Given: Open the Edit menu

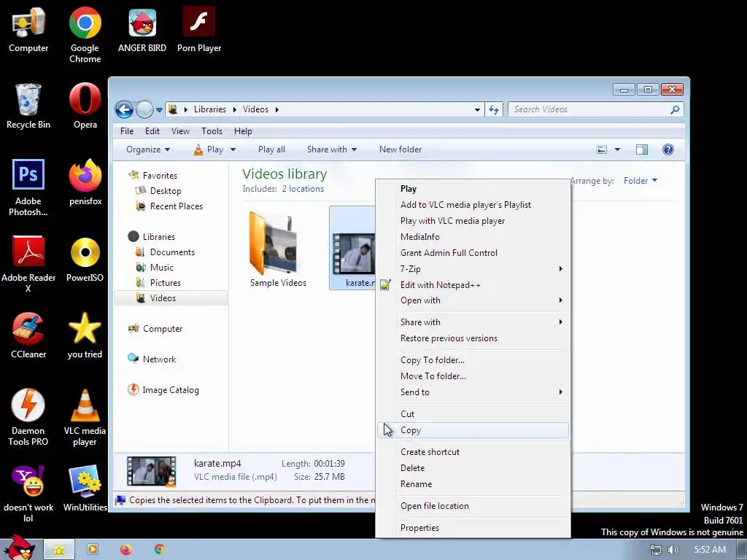Looking at the screenshot, I should click(152, 131).
